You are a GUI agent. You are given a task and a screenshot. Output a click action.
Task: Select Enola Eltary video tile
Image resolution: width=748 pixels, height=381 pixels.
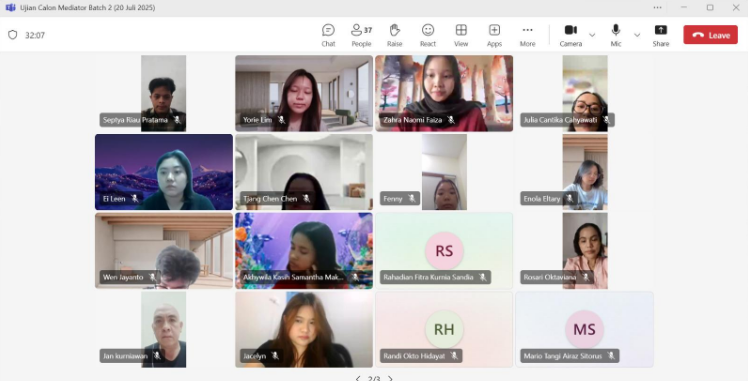tap(584, 172)
